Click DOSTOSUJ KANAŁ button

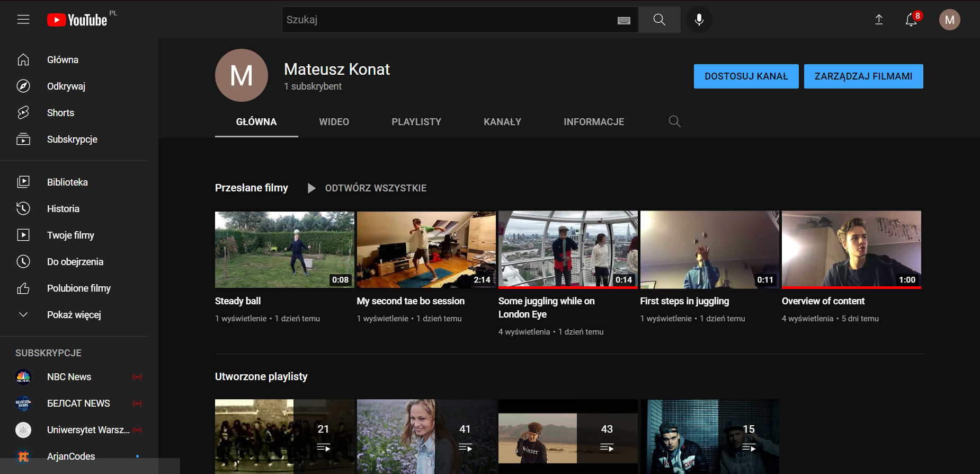(x=746, y=76)
